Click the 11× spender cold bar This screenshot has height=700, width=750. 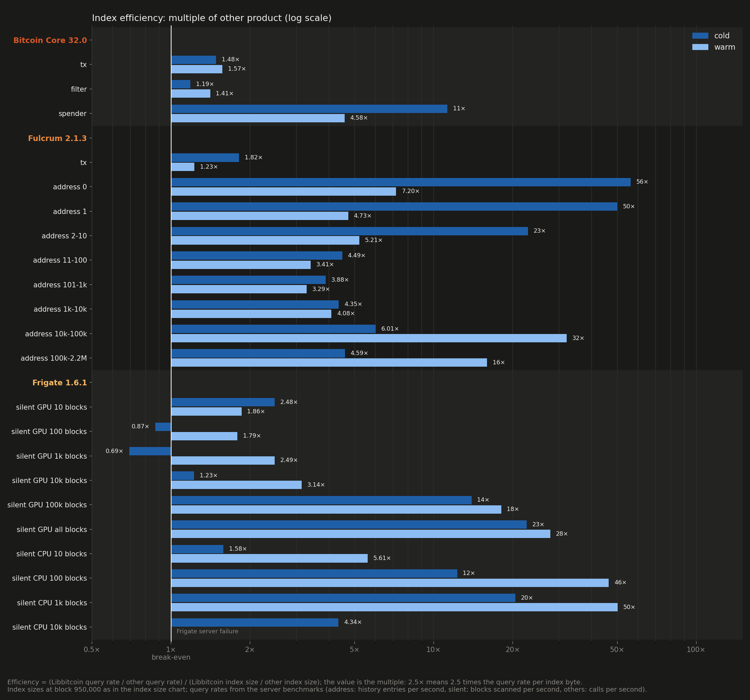309,109
